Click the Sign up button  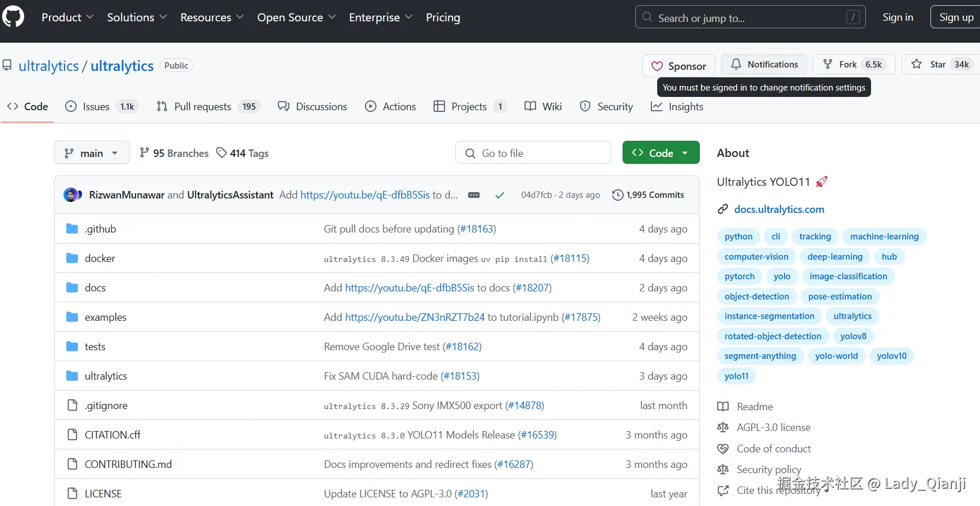[956, 17]
